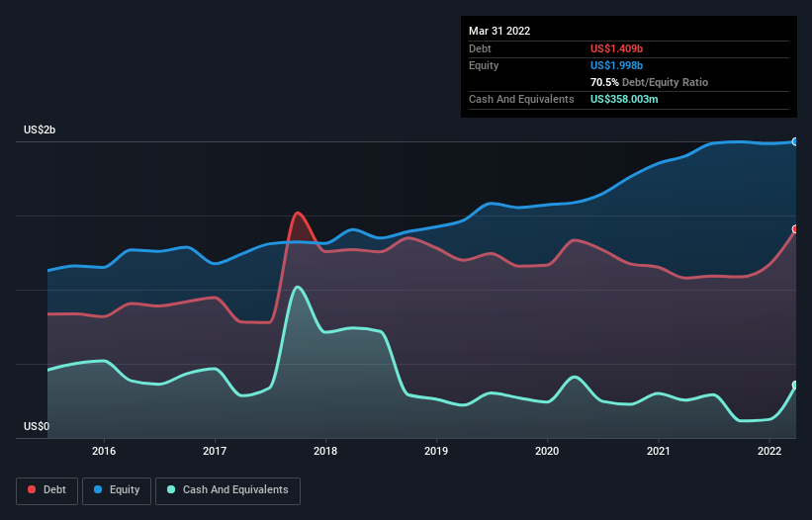The width and height of the screenshot is (812, 520).
Task: Click the red Debt legend dot
Action: (x=32, y=489)
